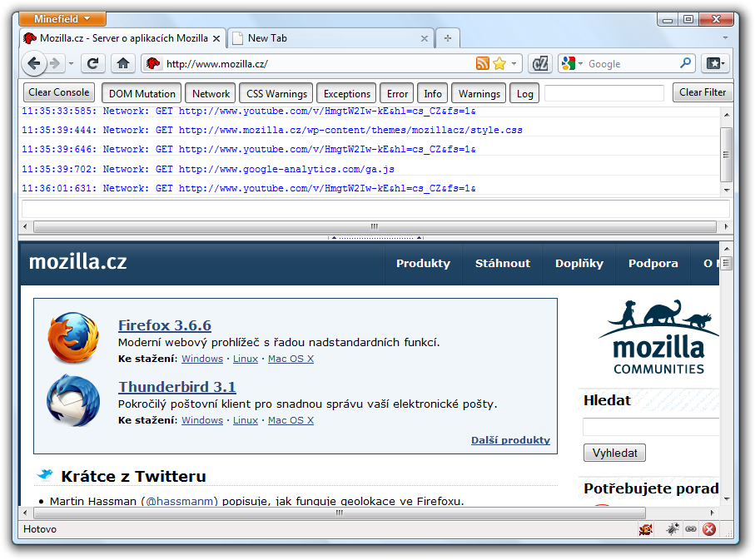Open a new tab with plus button

[448, 38]
